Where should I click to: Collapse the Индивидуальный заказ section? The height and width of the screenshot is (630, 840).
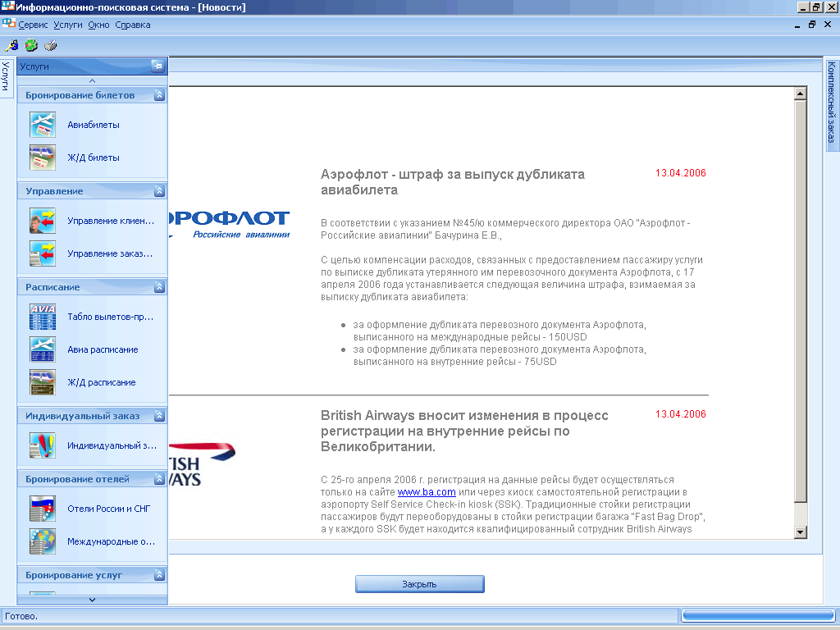[x=159, y=416]
